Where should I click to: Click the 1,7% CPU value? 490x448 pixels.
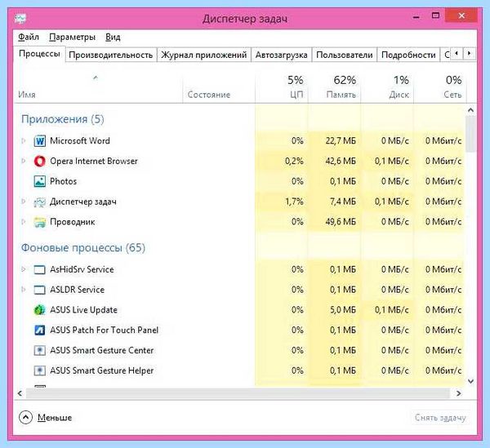[x=294, y=202]
